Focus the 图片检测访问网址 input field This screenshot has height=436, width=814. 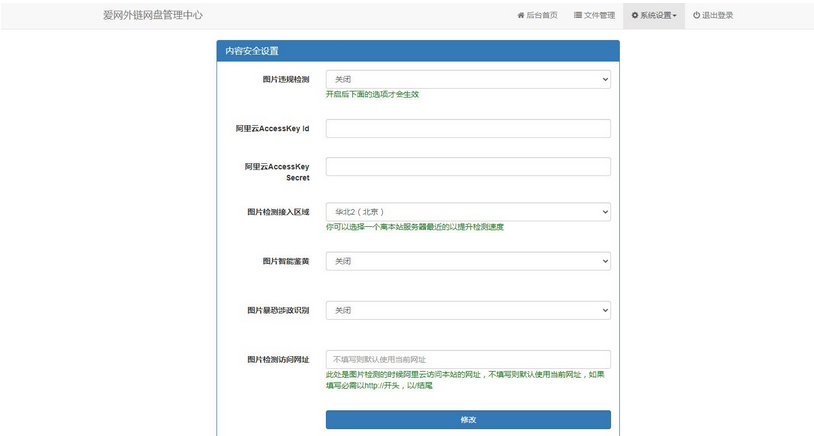[468, 360]
